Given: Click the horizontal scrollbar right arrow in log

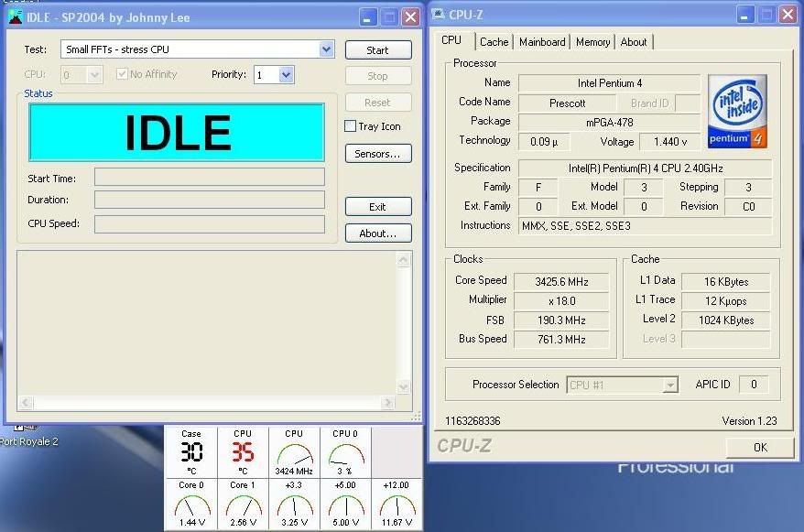Looking at the screenshot, I should 388,403.
